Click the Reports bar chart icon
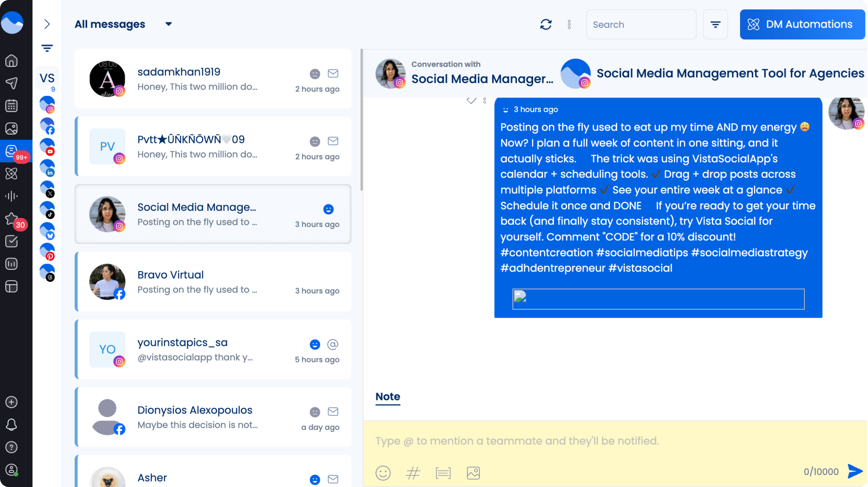Screen dimensions: 868x487 [x=11, y=264]
